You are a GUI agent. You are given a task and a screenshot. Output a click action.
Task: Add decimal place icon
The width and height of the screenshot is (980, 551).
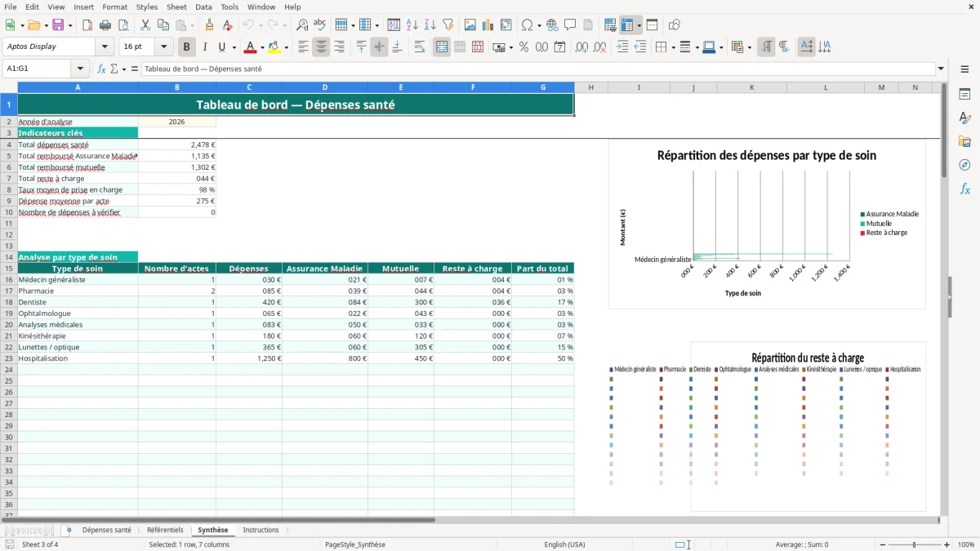pyautogui.click(x=582, y=47)
